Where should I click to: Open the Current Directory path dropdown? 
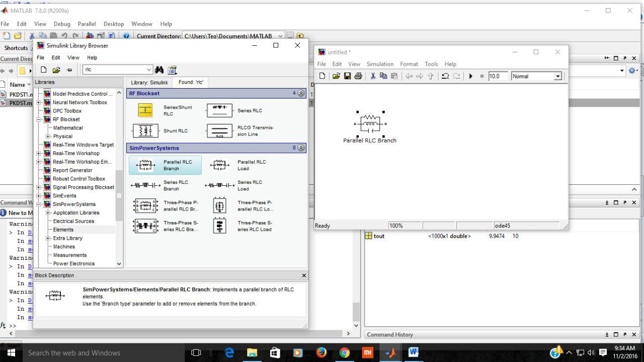(x=281, y=36)
